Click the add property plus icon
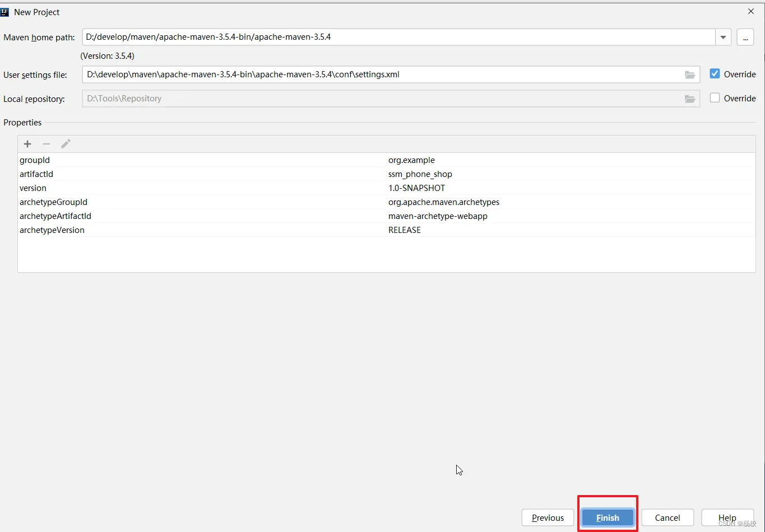The height and width of the screenshot is (532, 765). (27, 144)
